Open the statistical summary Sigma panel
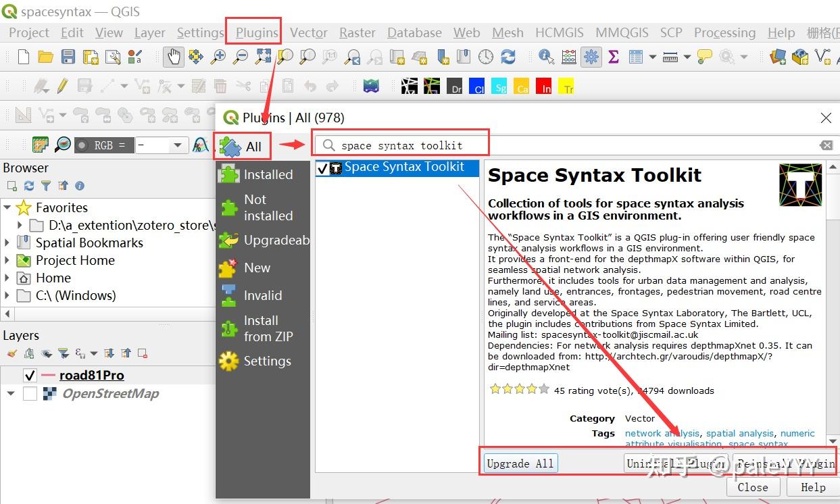Screen dimensions: 840x504 pyautogui.click(x=614, y=57)
